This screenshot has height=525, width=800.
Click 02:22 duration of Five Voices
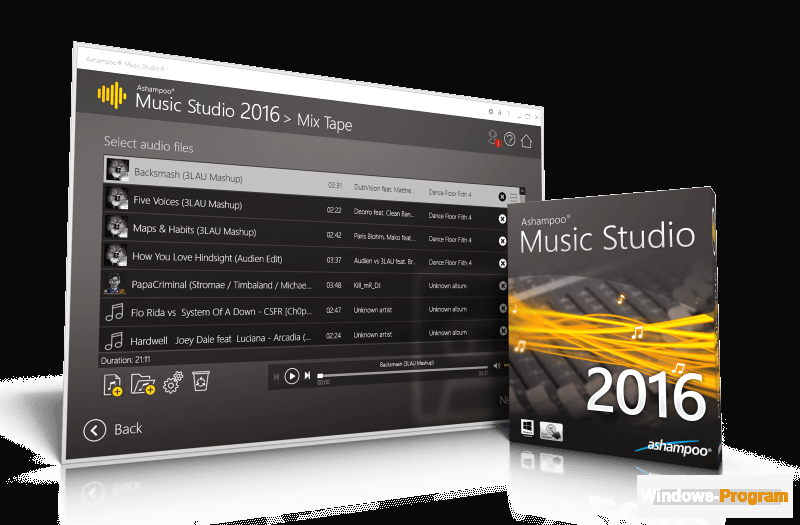334,210
